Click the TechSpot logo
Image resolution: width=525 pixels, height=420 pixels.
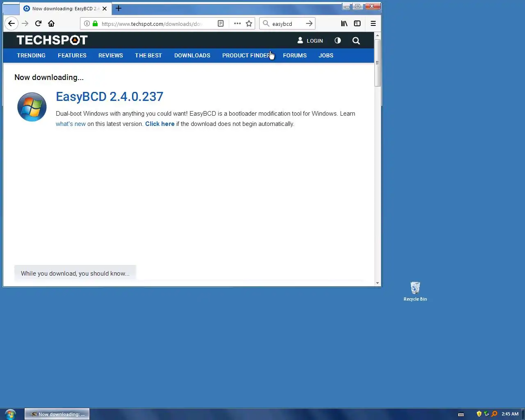[x=52, y=40]
